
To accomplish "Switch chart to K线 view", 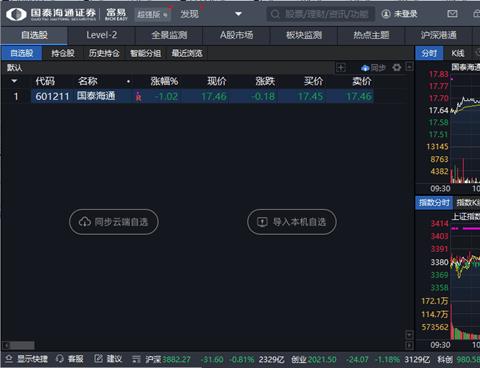I will pos(458,53).
